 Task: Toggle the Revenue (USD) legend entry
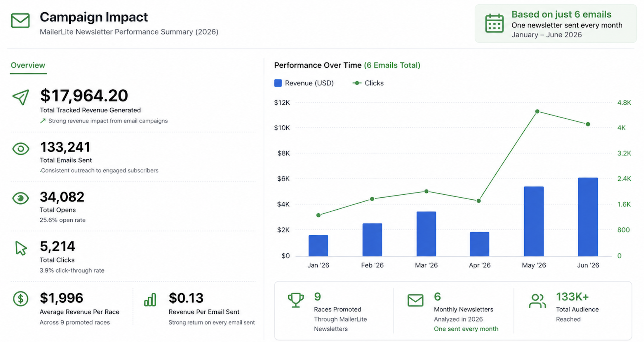(x=304, y=83)
